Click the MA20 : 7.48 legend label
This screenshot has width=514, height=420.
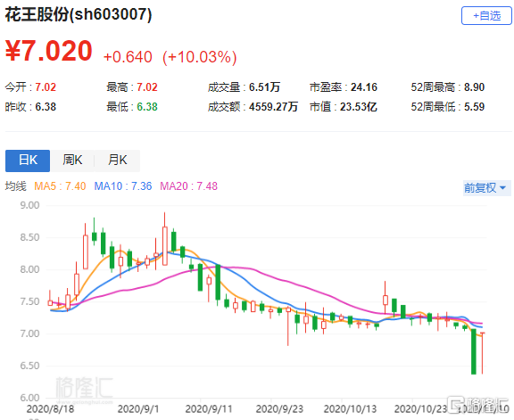click(188, 186)
